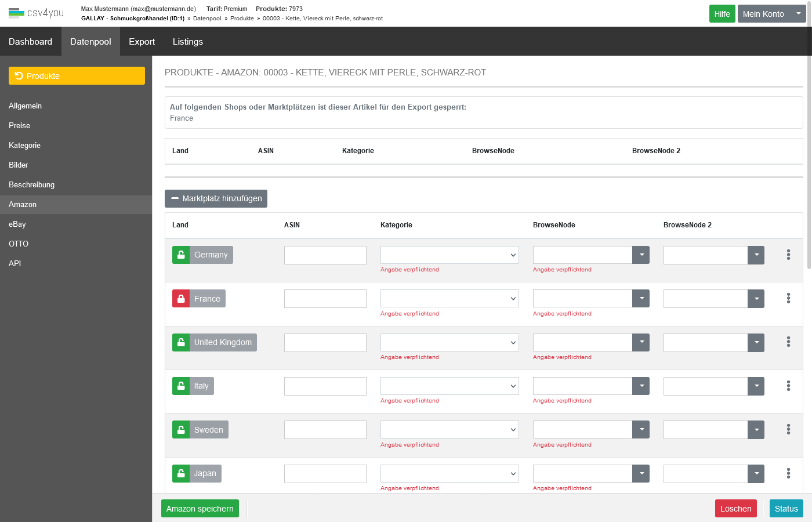Open the three-dot menu for Germany row

(788, 255)
